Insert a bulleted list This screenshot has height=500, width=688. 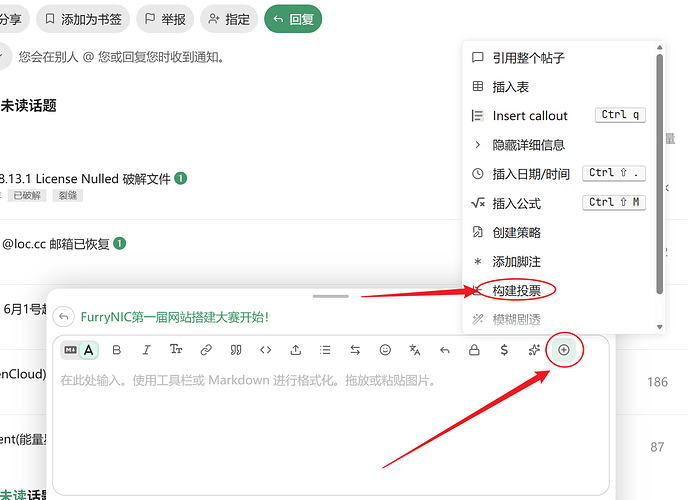[325, 350]
